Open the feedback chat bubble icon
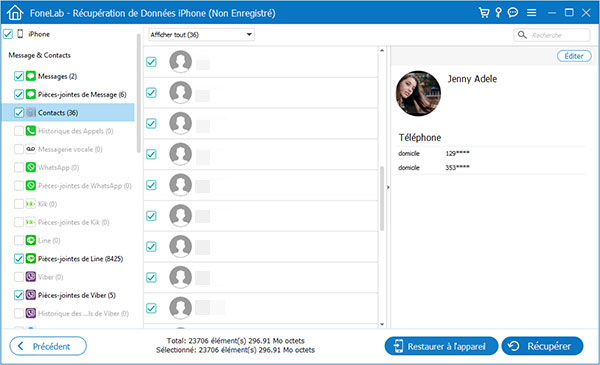This screenshot has height=365, width=600. 513,13
